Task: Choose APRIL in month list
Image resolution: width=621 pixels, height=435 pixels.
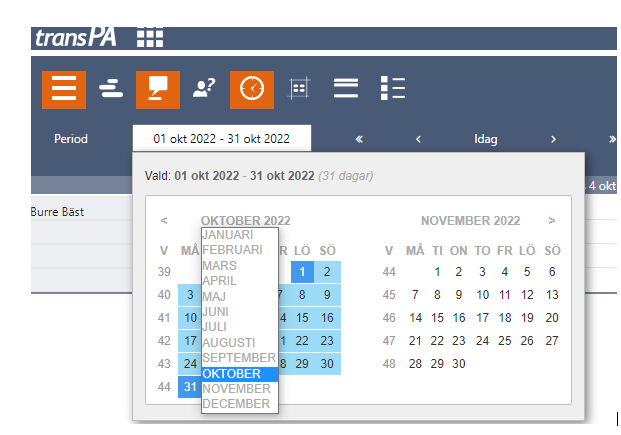Action: (x=240, y=281)
